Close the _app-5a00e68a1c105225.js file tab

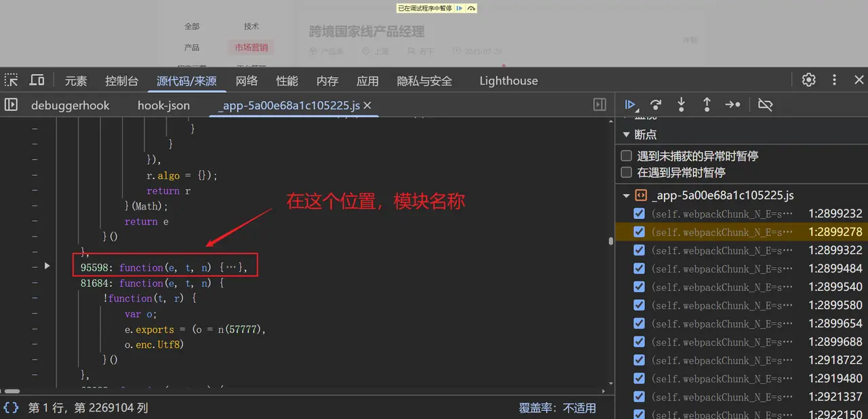367,106
